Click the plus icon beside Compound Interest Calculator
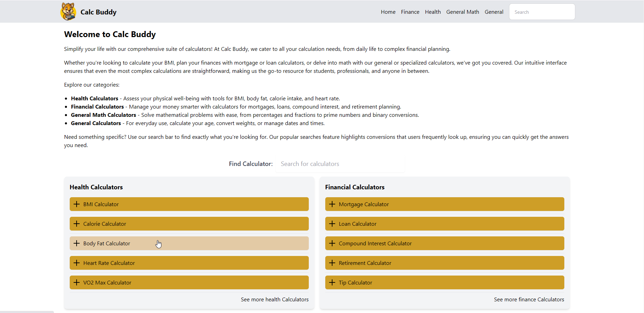Image resolution: width=644 pixels, height=313 pixels. [x=332, y=243]
